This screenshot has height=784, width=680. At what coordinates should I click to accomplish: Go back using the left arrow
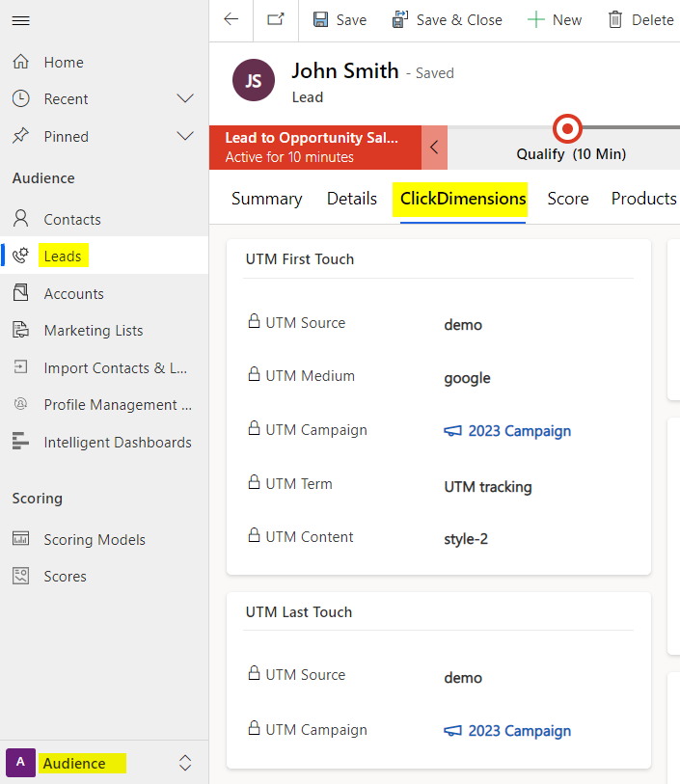point(231,19)
